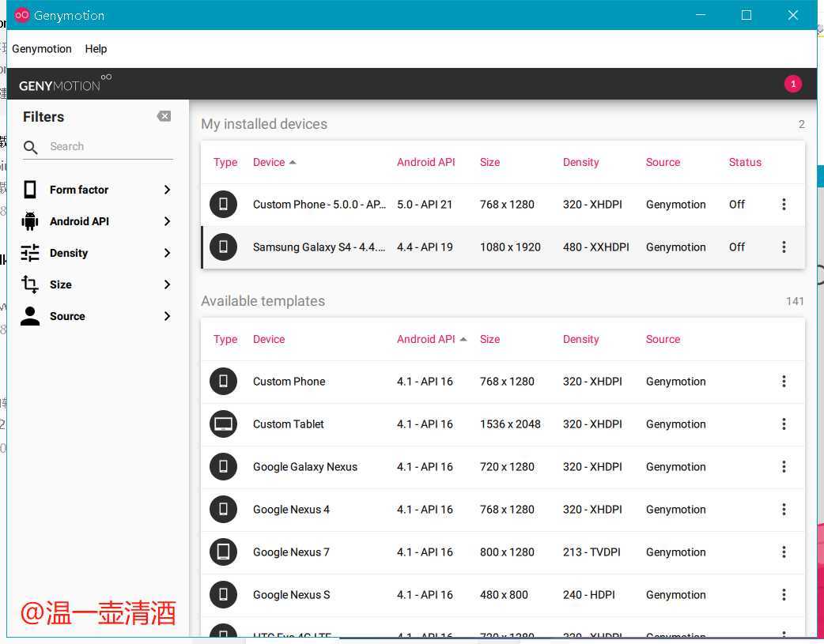This screenshot has width=824, height=644.
Task: Expand the Size filter
Action: coord(167,284)
